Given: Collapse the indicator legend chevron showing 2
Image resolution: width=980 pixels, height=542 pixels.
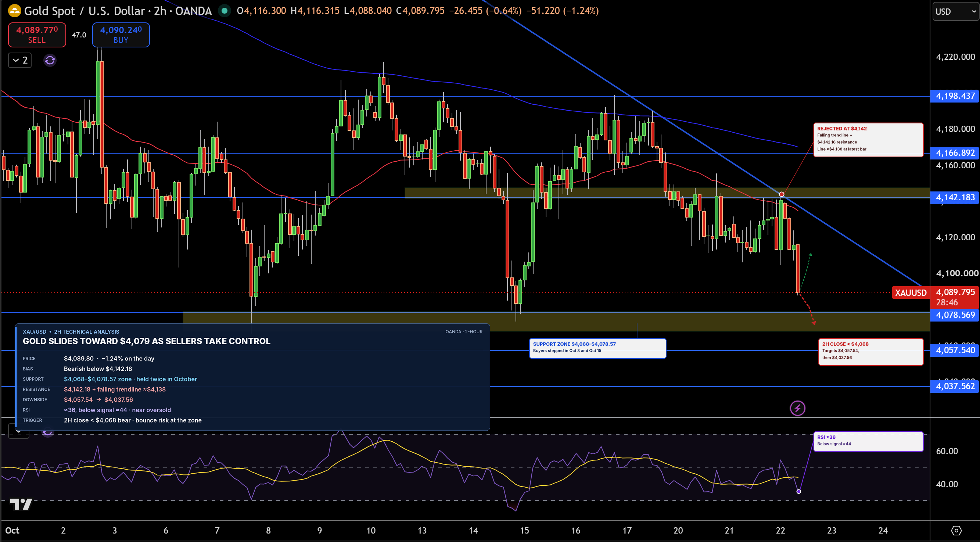Looking at the screenshot, I should click(x=20, y=60).
